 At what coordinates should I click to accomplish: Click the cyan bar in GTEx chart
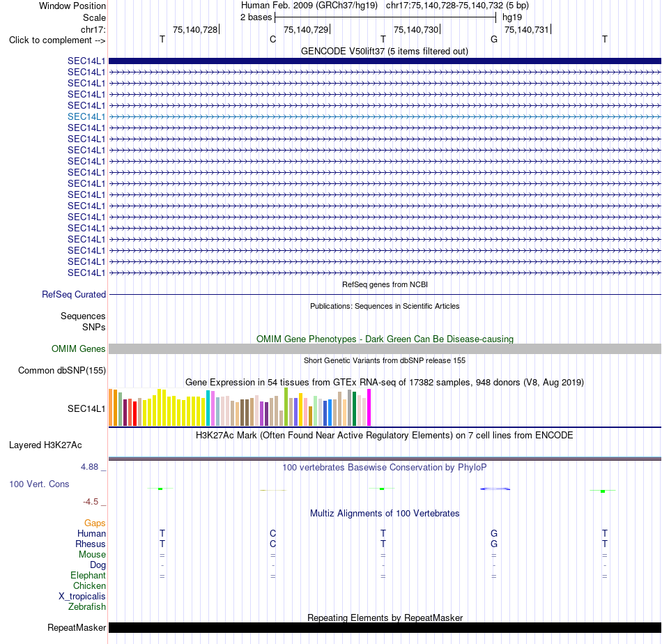pos(208,408)
